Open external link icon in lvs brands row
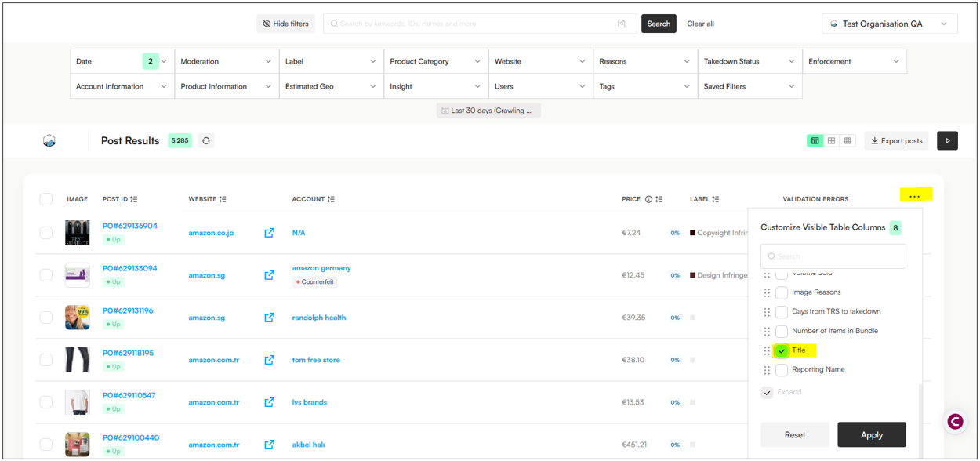The image size is (980, 461). click(x=270, y=402)
